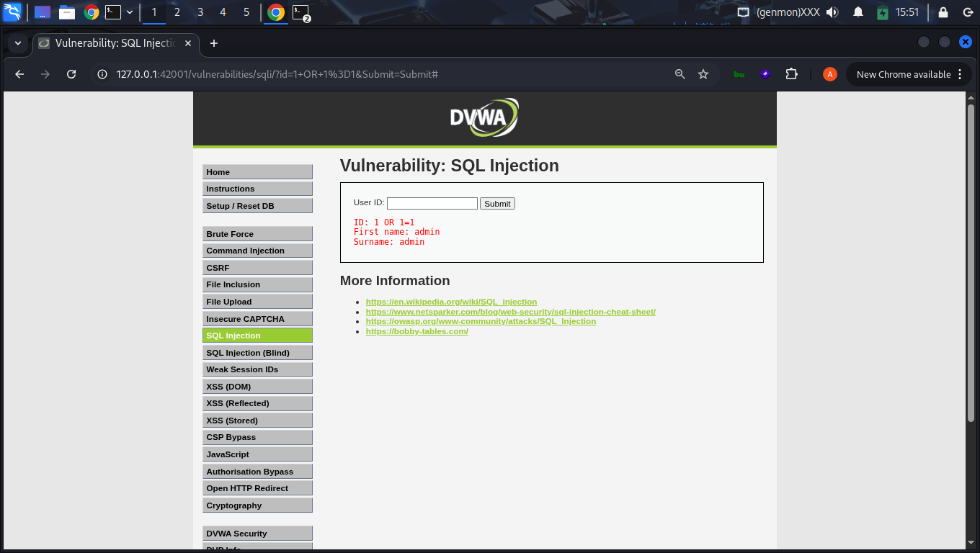Image resolution: width=980 pixels, height=553 pixels.
Task: Click the User ID text field
Action: pos(432,204)
